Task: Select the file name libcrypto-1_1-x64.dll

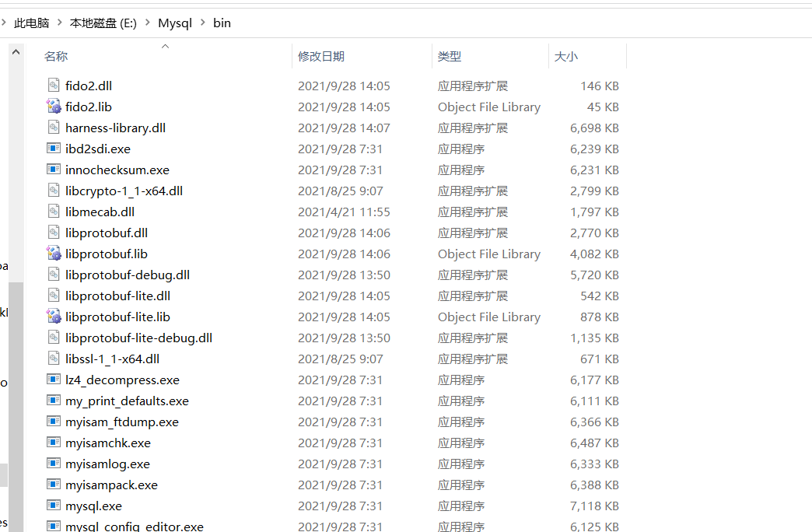Action: [124, 191]
